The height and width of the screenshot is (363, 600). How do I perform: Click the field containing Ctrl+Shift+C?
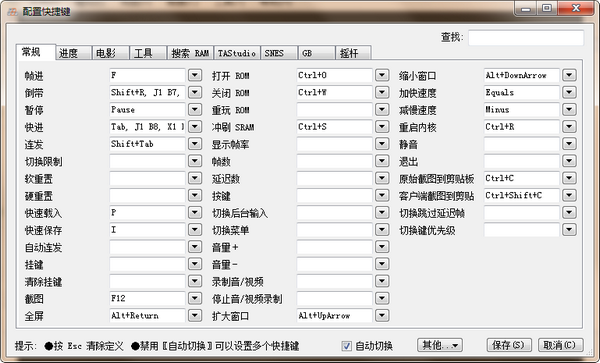tap(522, 195)
